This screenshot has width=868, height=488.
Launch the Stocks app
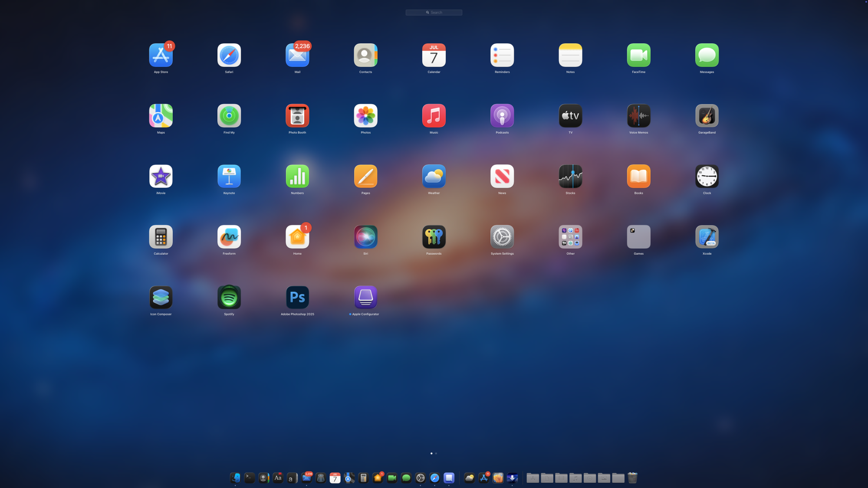pyautogui.click(x=570, y=177)
